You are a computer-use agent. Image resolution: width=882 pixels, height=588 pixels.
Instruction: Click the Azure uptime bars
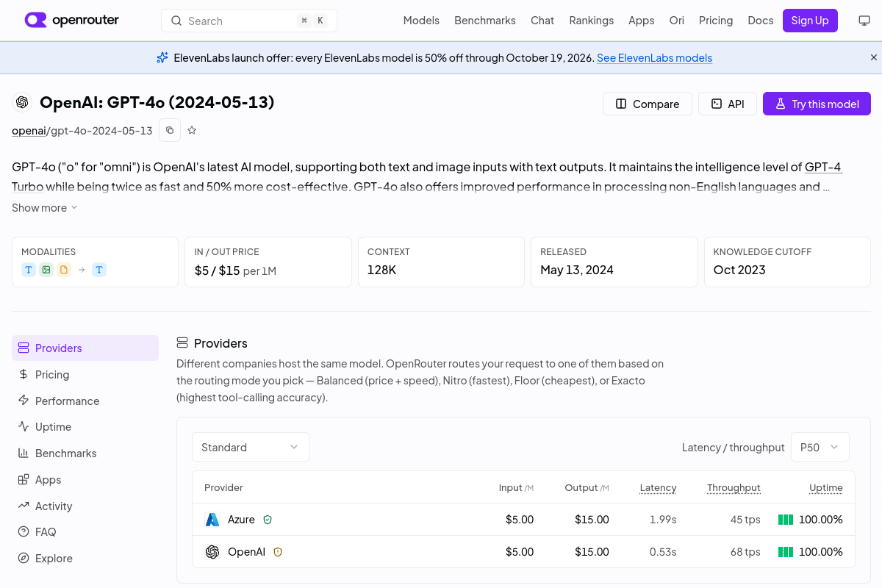(x=786, y=520)
